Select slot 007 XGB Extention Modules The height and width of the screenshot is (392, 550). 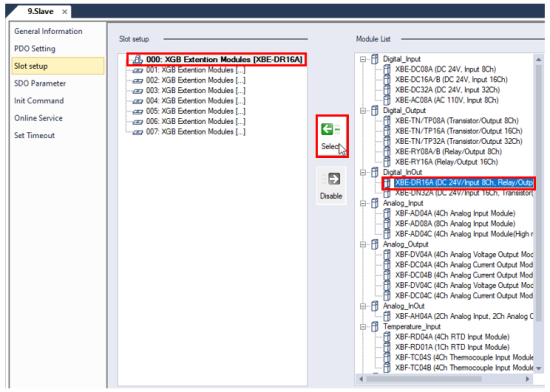(x=196, y=132)
